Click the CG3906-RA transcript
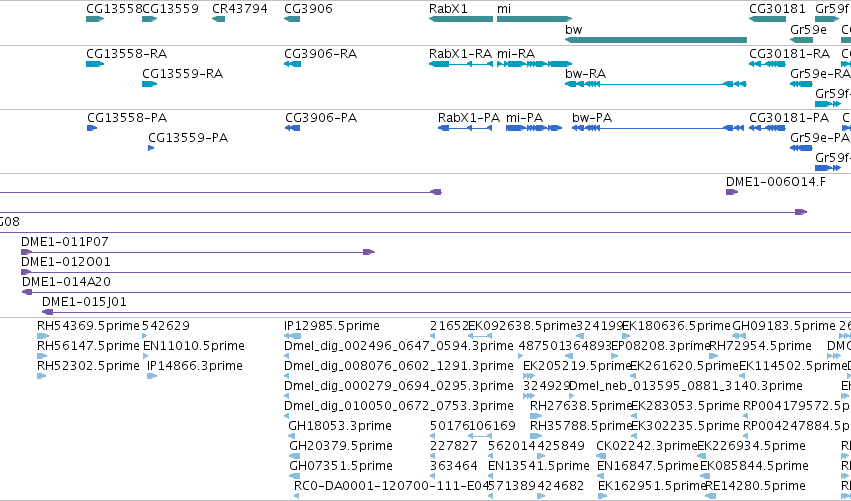The image size is (851, 501). 292,64
